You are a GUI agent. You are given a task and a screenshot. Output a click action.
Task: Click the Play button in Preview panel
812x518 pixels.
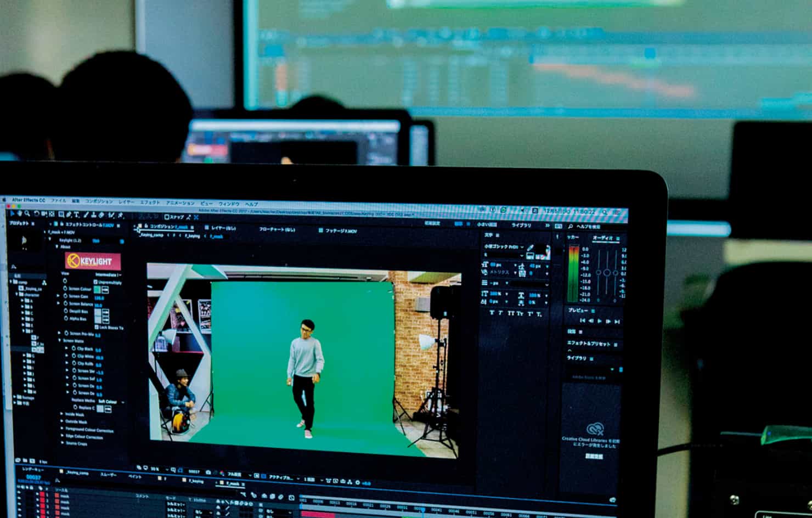pyautogui.click(x=599, y=321)
